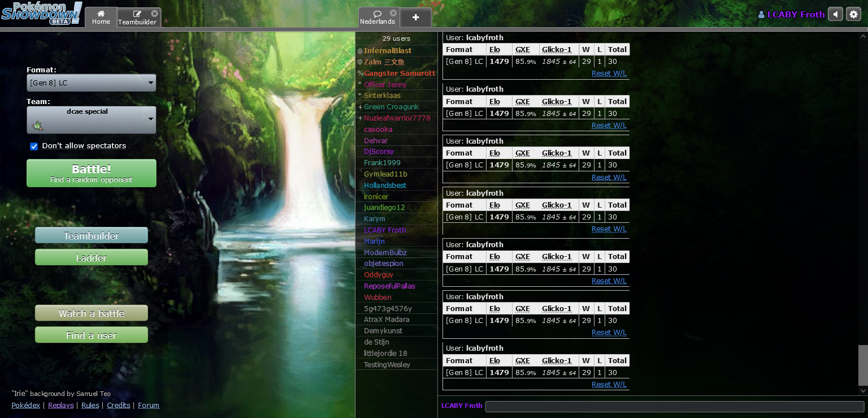The width and height of the screenshot is (868, 418).
Task: Open options via the gear icon
Action: click(x=853, y=14)
